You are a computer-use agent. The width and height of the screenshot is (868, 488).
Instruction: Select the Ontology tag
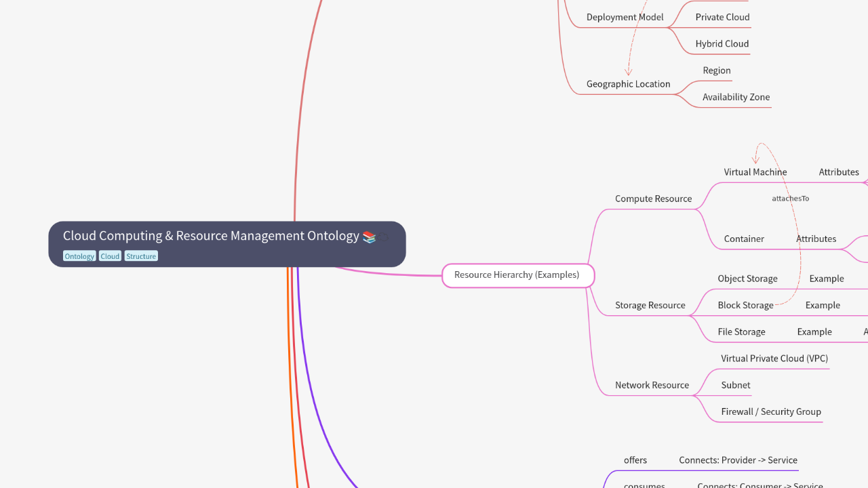click(x=79, y=256)
